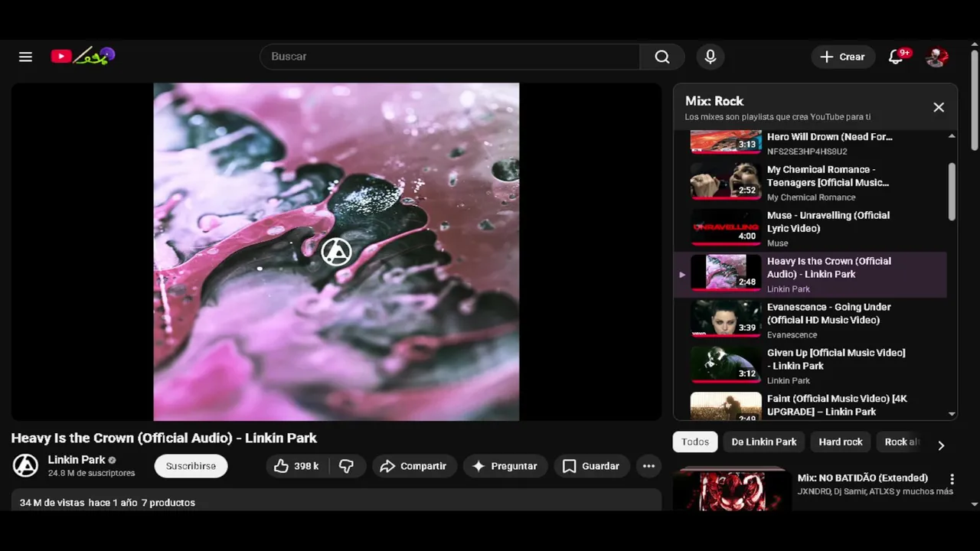Click 'Muse - Unravelling' title text
The width and height of the screenshot is (980, 551).
(x=828, y=222)
